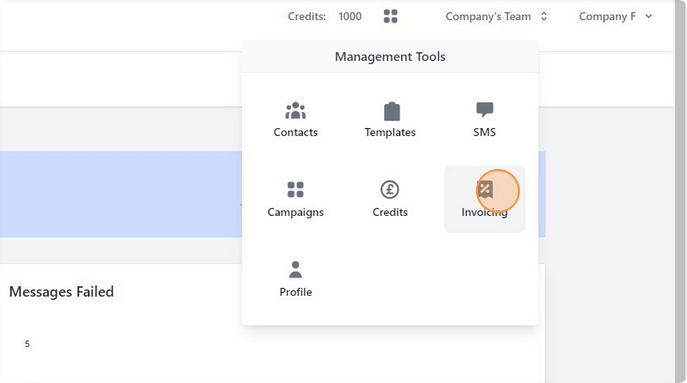Screen dimensions: 687x383
Task: Open the SMS speech bubble icon
Action: click(485, 110)
